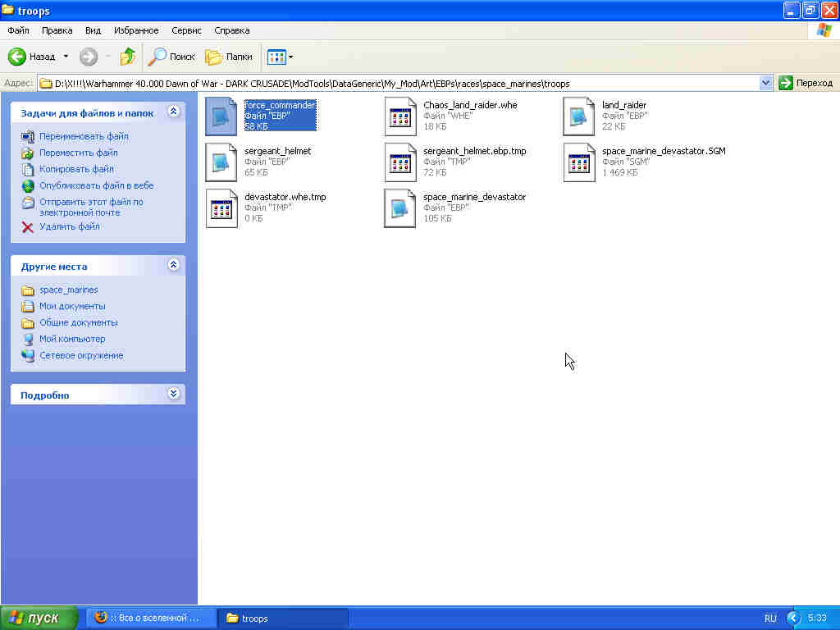This screenshot has height=630, width=840.
Task: Select the sergeant_helmet EBP file icon
Action: (221, 162)
